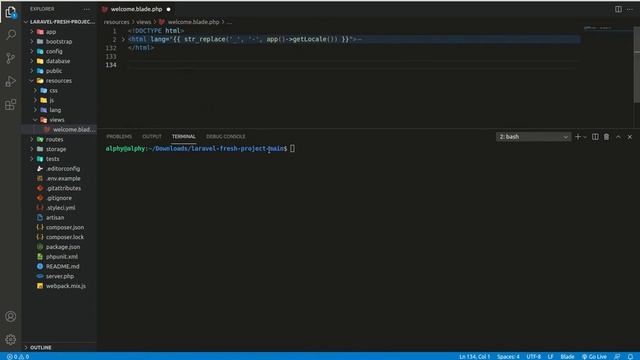
Task: Expand the css folder
Action: (x=53, y=90)
